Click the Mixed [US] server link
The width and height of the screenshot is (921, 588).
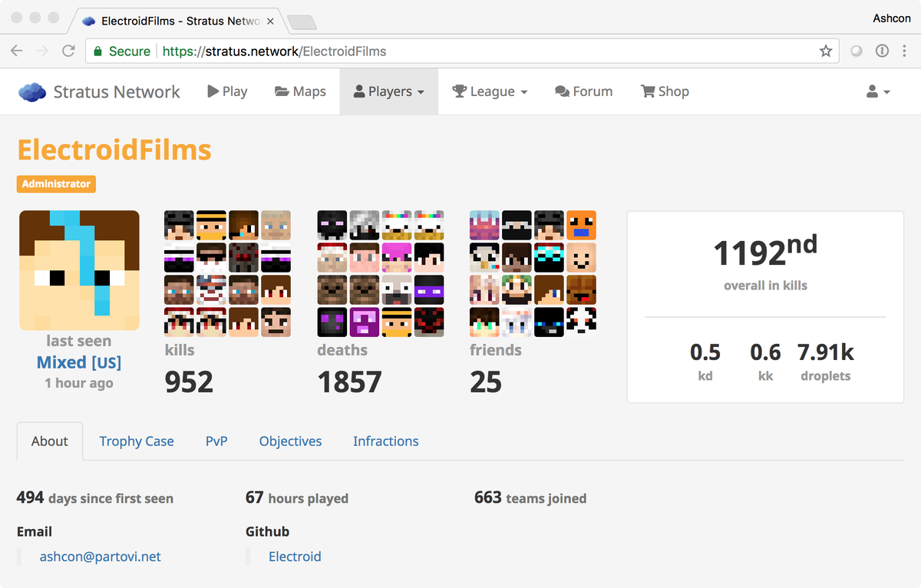click(79, 362)
